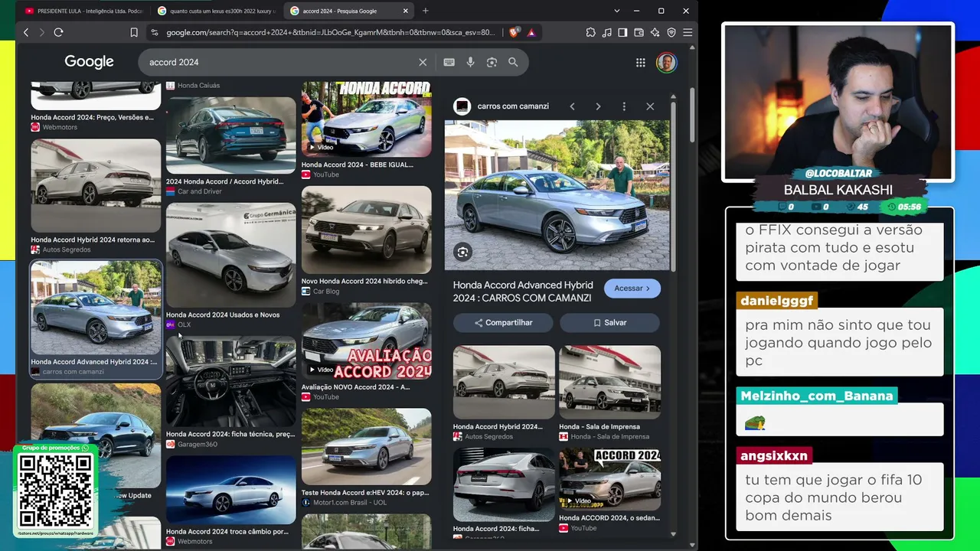
Task: Open the media control music note icon
Action: (607, 32)
